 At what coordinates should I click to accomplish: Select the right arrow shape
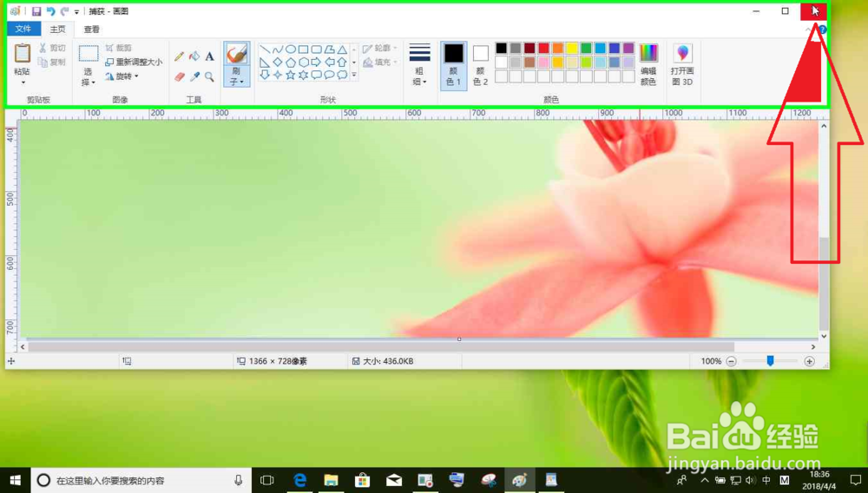[x=316, y=62]
